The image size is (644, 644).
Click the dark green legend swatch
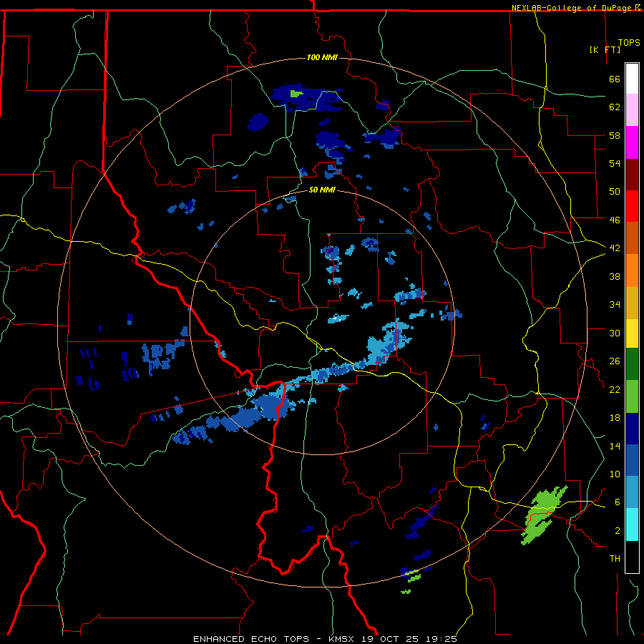pyautogui.click(x=632, y=364)
